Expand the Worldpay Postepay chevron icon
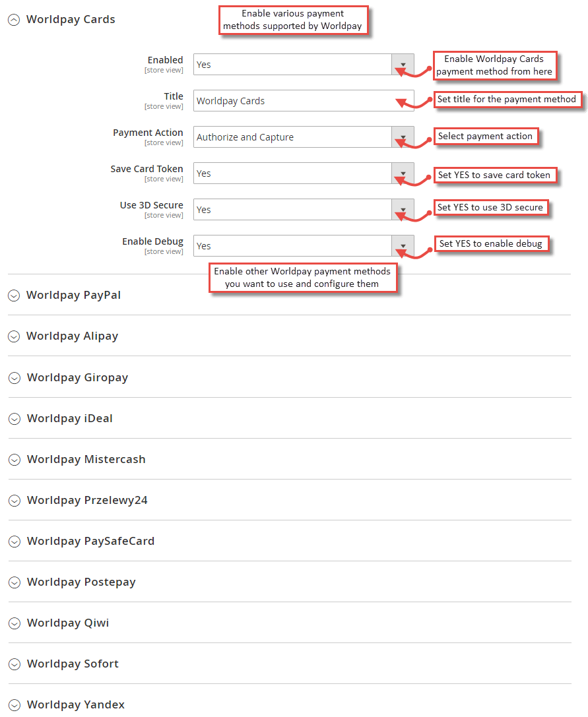Viewport: 588px width, 717px height. (15, 582)
